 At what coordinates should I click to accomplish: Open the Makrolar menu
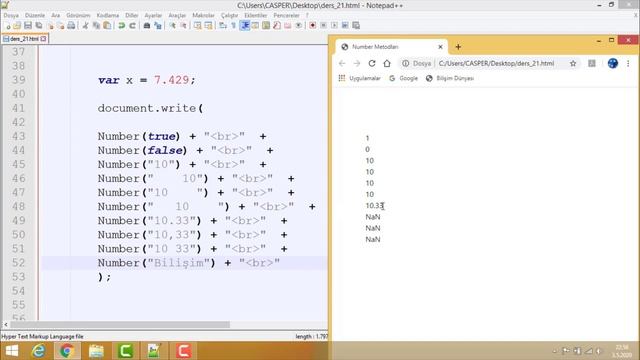pos(203,15)
